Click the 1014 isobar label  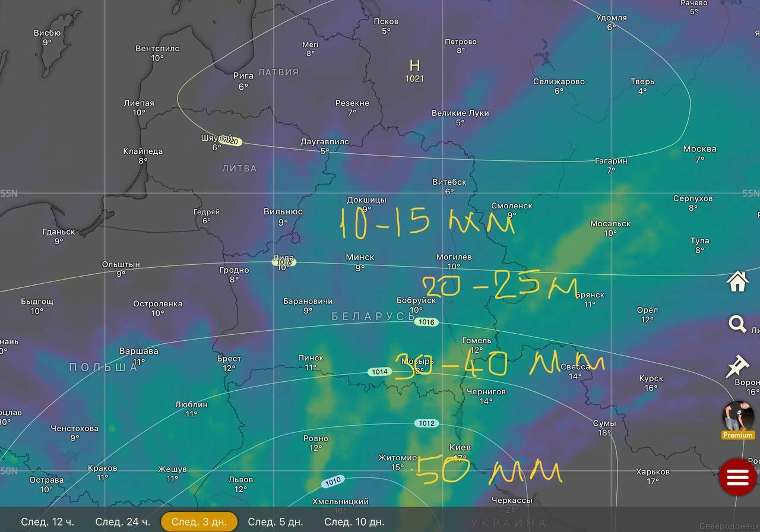click(380, 372)
